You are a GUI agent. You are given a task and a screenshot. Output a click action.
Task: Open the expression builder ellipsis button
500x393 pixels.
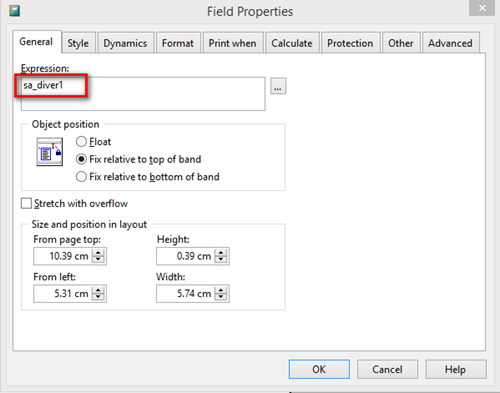(x=278, y=86)
